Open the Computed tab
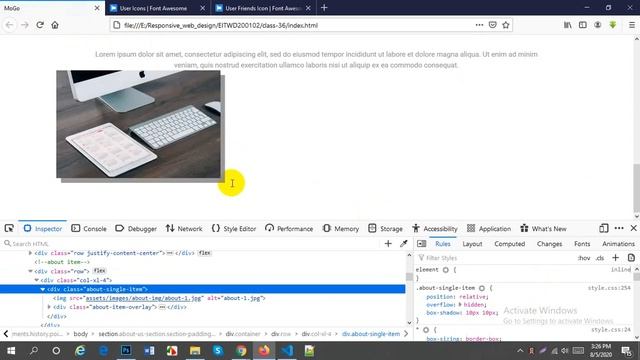 509,244
